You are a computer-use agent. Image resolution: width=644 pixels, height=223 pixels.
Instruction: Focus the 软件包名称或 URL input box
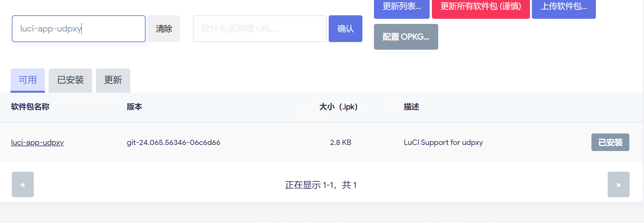coord(260,29)
